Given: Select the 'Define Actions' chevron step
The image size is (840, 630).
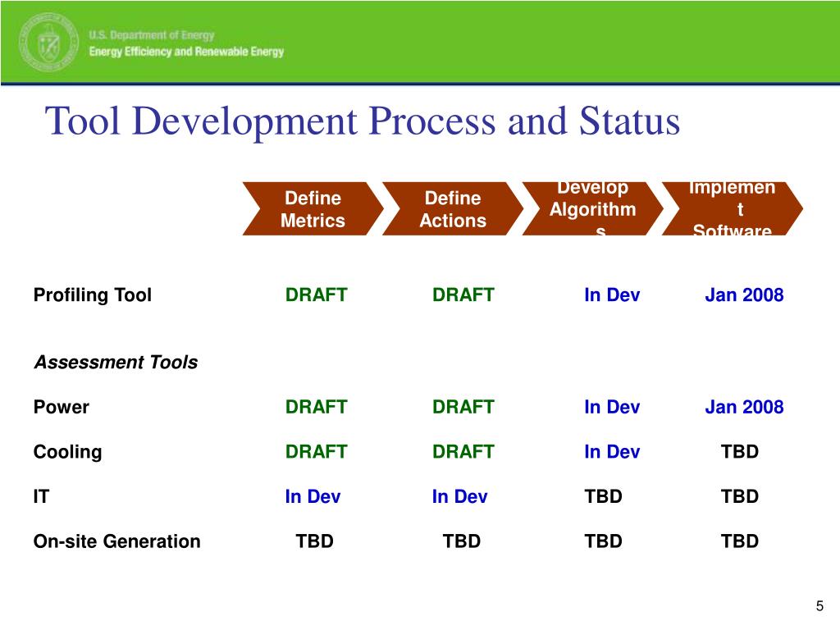Looking at the screenshot, I should pos(453,209).
